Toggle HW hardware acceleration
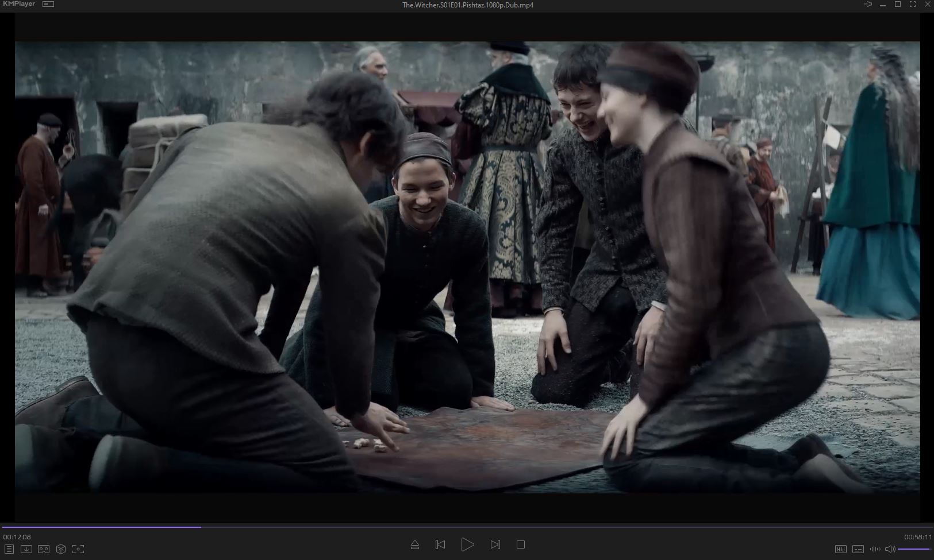 (840, 549)
